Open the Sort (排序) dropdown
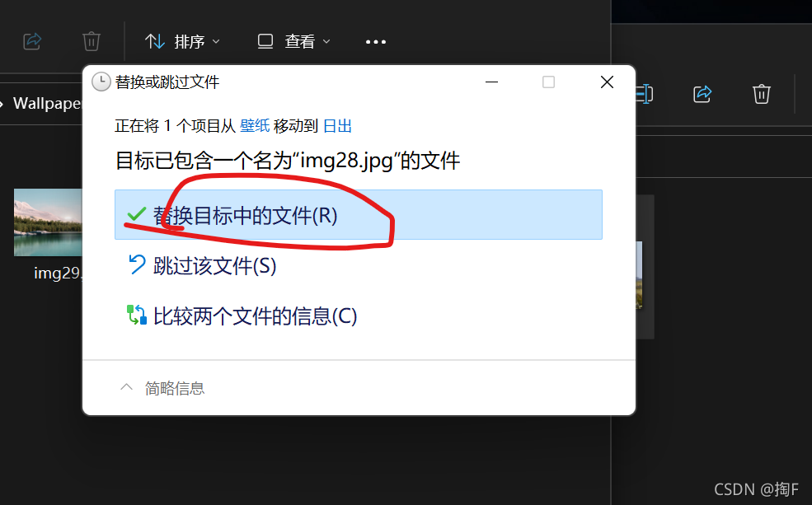 click(182, 41)
